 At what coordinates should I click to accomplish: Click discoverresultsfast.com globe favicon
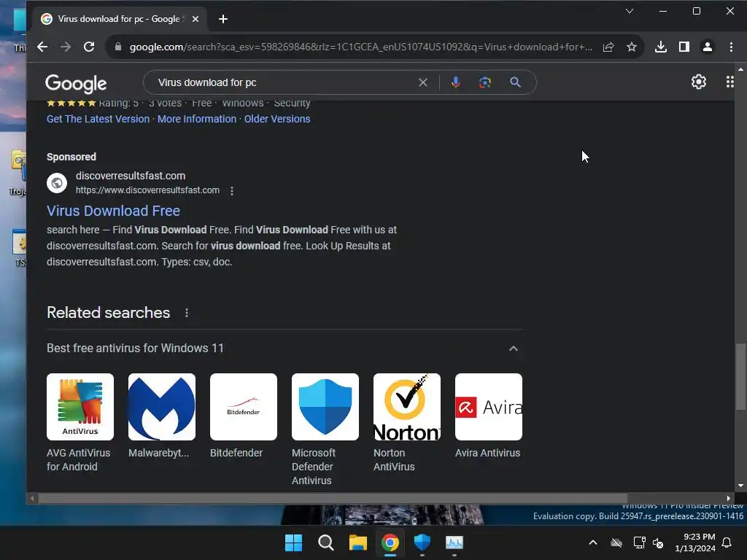point(57,183)
